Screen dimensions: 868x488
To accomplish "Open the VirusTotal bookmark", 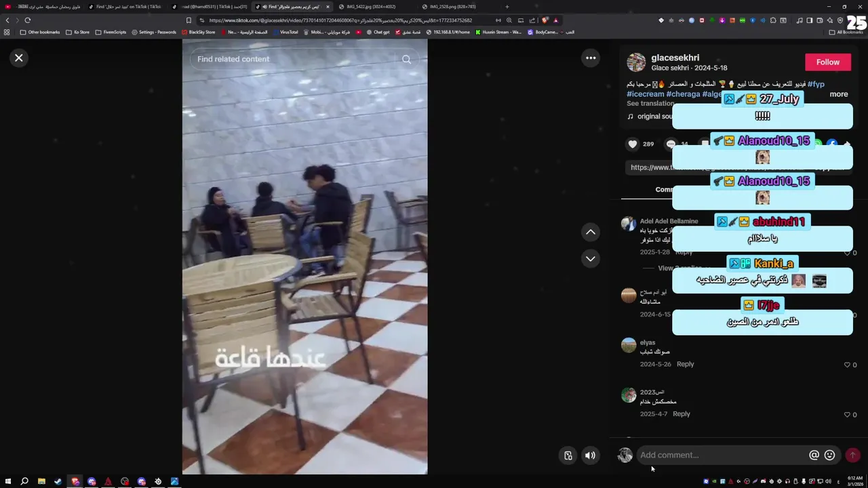I will 285,32.
